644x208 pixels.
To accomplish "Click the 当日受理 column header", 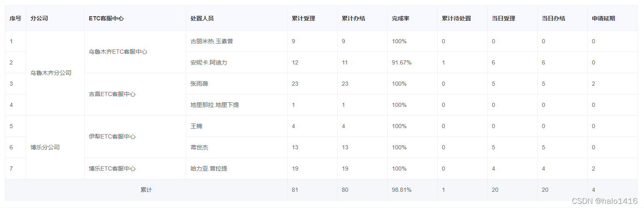I will (x=512, y=18).
